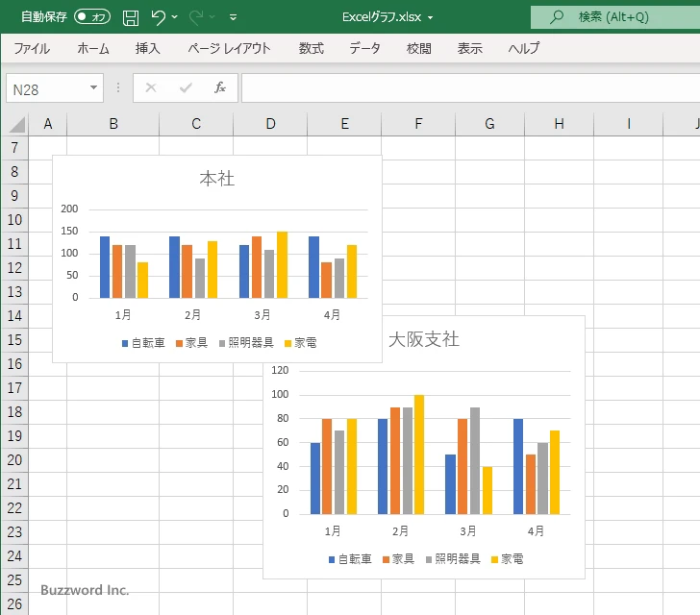Image resolution: width=700 pixels, height=615 pixels.
Task: Click the 3月 yellow 家電 bar in 本社 chart
Action: coord(282,264)
